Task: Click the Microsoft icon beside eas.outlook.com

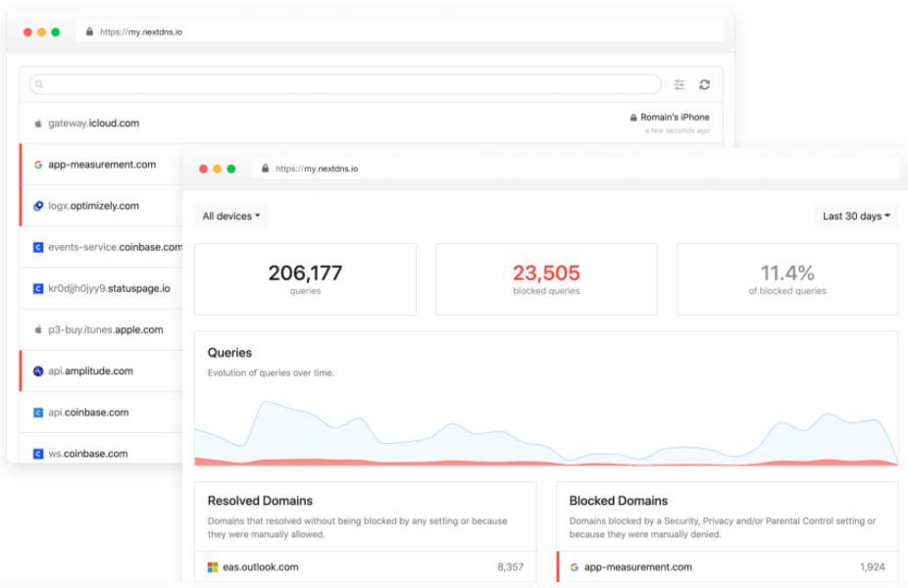Action: tap(213, 567)
